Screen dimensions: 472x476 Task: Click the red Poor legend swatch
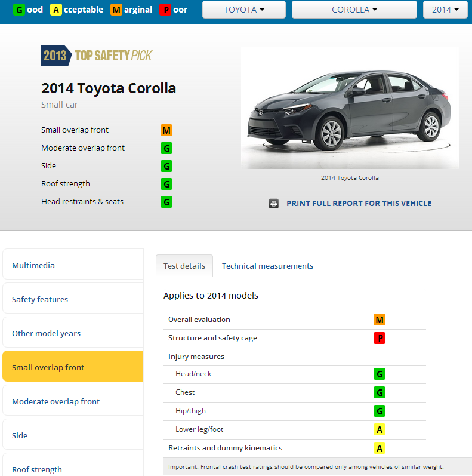[x=165, y=10]
